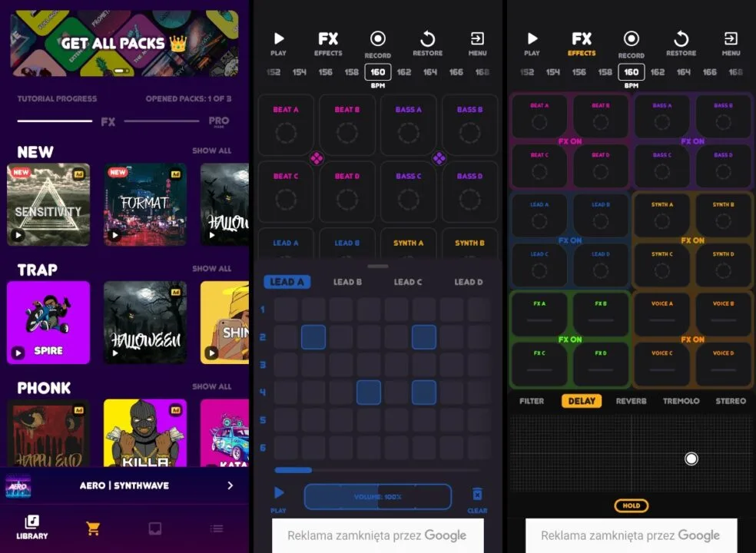Toggle the HOLD switch under the effect pad

(x=632, y=505)
